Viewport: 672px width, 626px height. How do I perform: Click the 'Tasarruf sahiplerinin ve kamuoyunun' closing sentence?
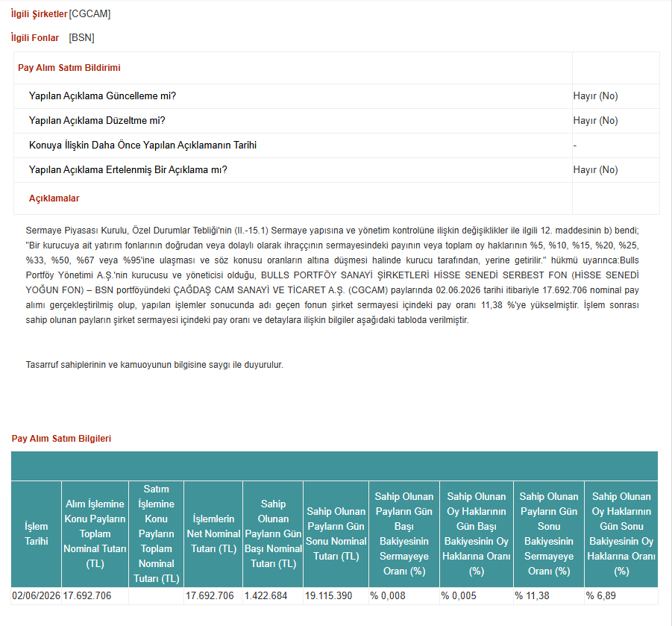[154, 365]
